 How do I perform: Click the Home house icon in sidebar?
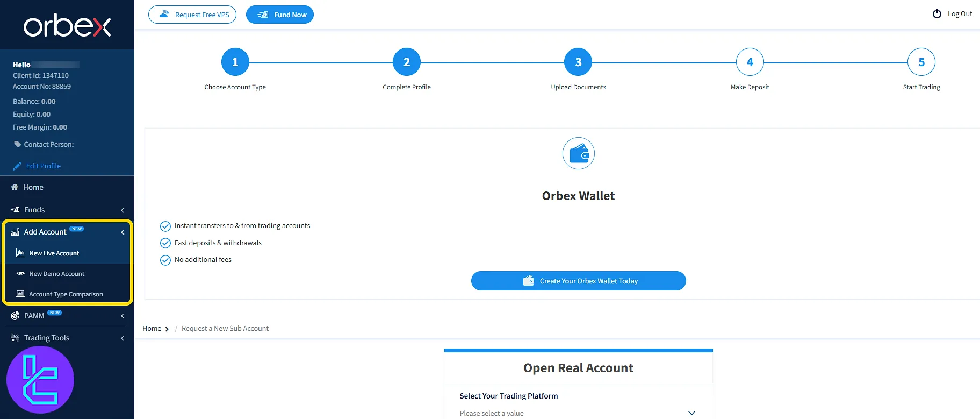point(15,187)
